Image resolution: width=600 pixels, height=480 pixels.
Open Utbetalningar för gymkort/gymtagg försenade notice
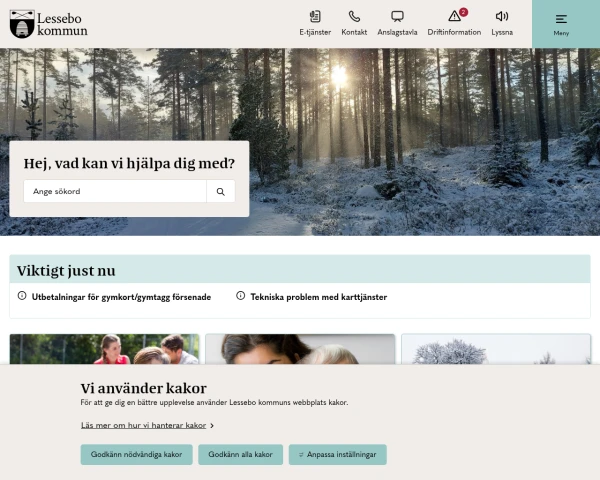click(x=121, y=297)
